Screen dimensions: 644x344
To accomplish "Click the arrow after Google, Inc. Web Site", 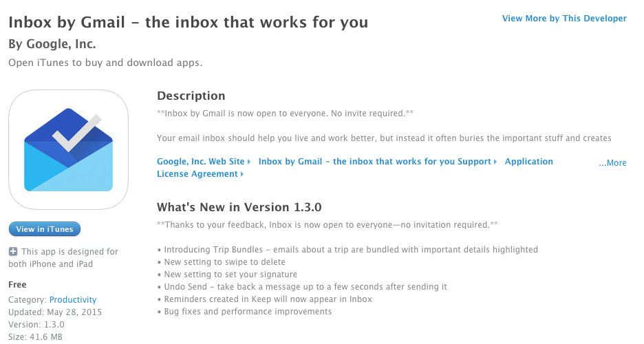I will click(249, 162).
